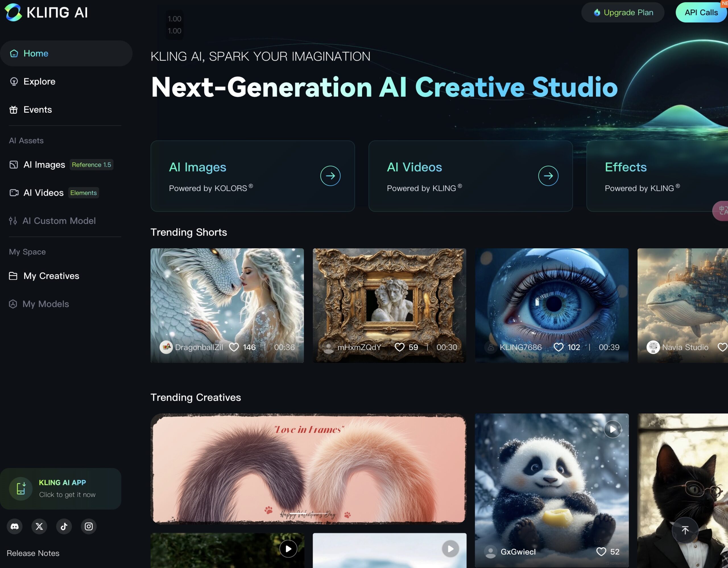Click the scroll-to-top arrow button
This screenshot has height=568, width=728.
point(685,530)
